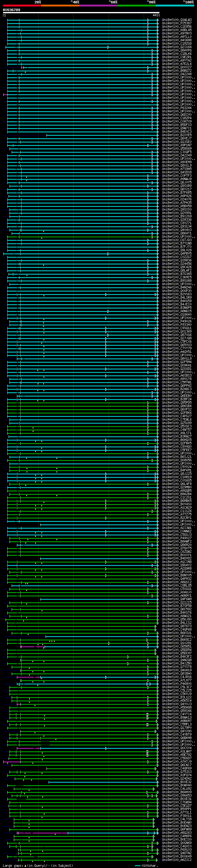The height and width of the screenshot is (868, 197).
Task: Select the UniRef100_Q39336 label
Action: click(x=177, y=220)
